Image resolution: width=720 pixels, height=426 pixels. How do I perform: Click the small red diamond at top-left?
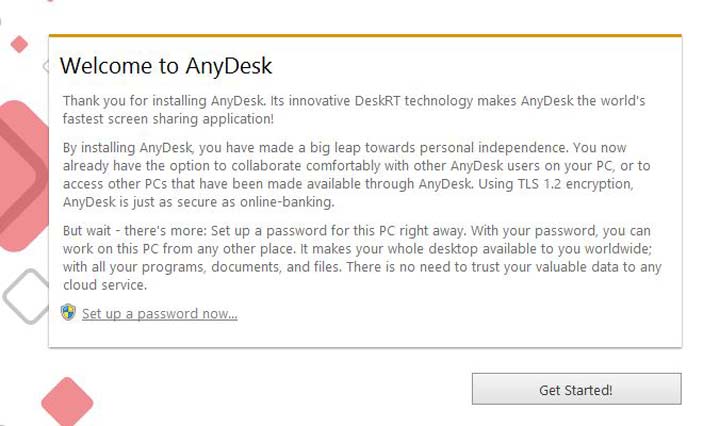19,44
